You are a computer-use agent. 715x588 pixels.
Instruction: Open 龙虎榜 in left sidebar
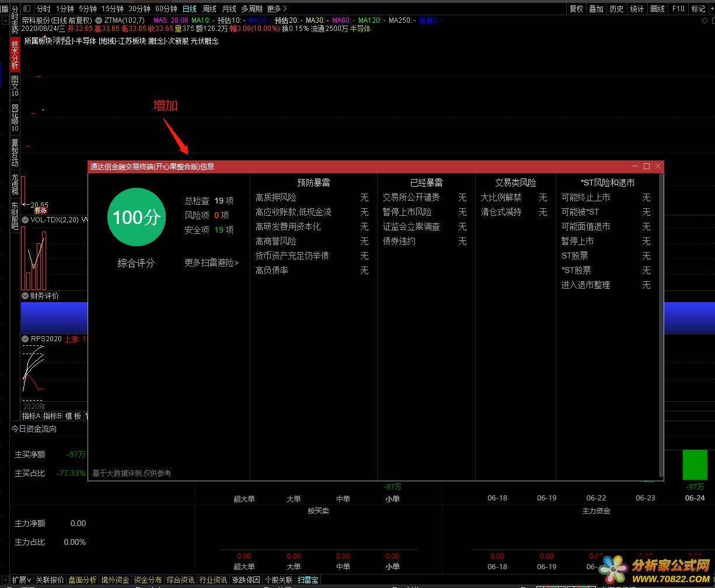[15, 184]
